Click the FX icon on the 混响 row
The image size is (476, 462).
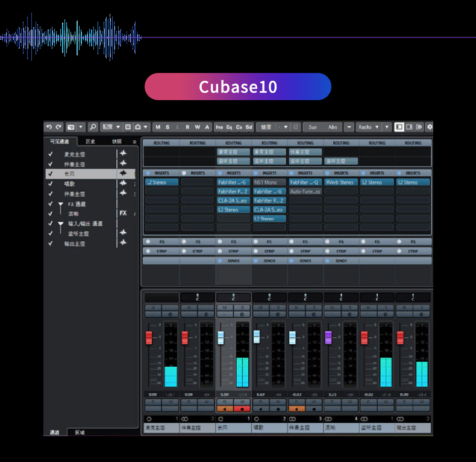pos(123,213)
